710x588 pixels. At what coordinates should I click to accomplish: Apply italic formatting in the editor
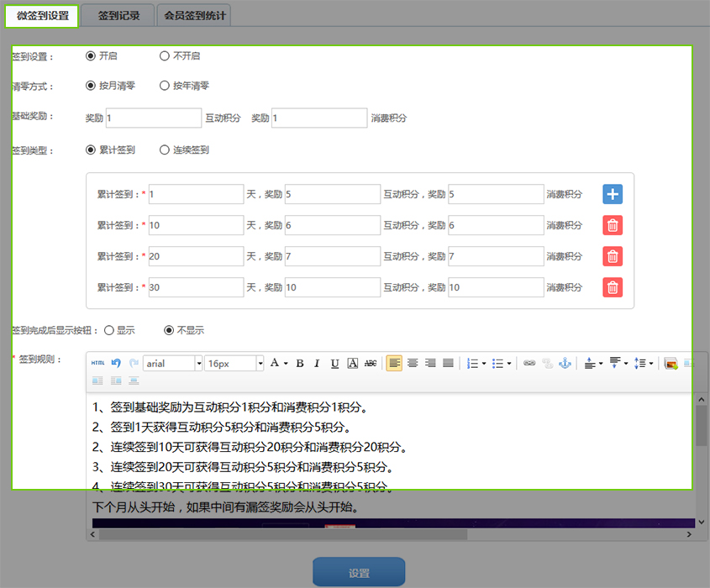pos(317,364)
